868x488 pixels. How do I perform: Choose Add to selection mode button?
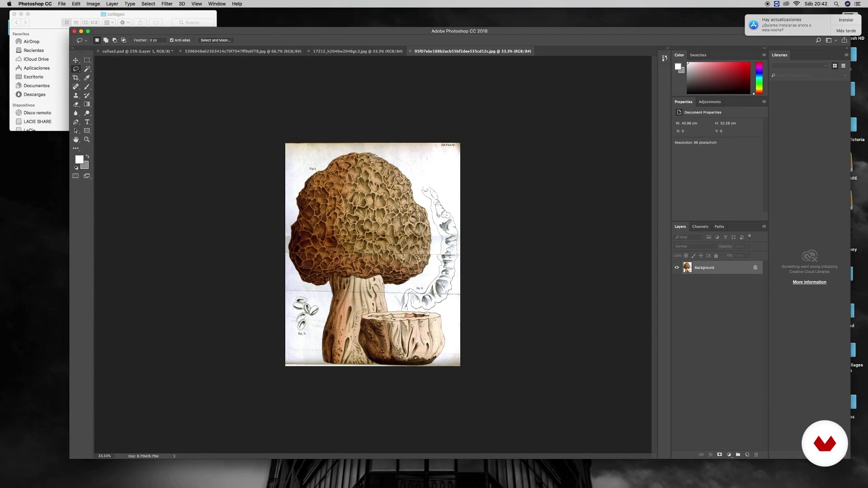click(106, 40)
